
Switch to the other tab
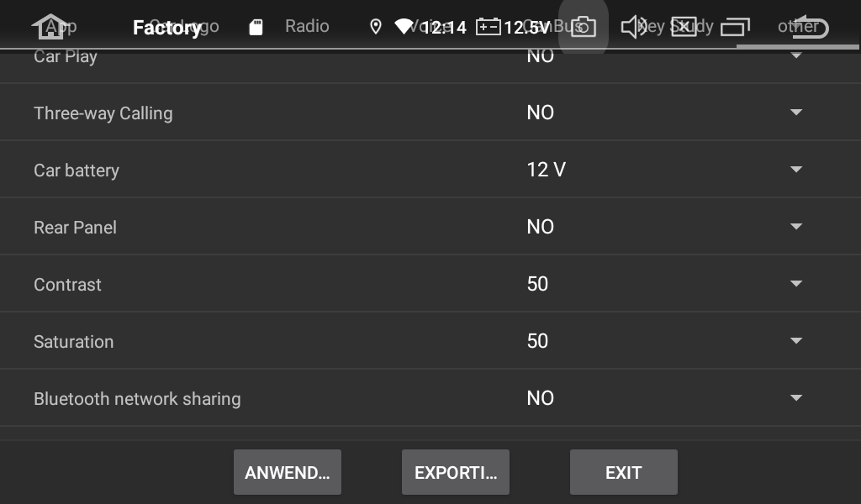pyautogui.click(x=798, y=26)
